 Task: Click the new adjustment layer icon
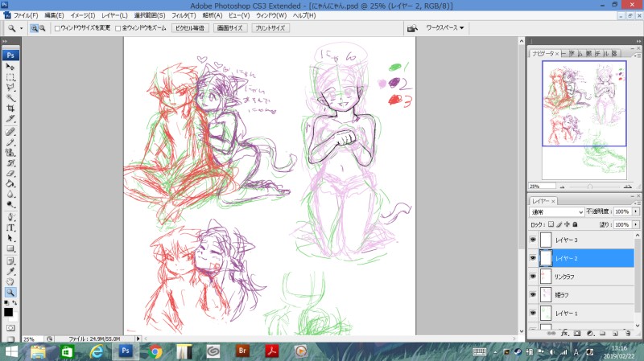[590, 334]
